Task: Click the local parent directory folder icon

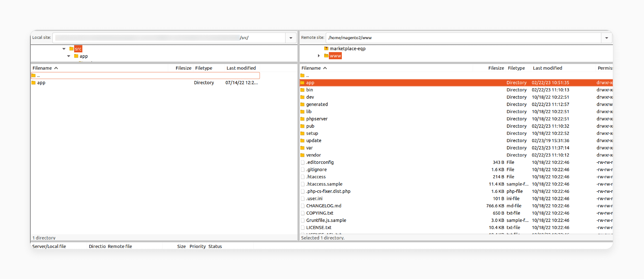Action: pyautogui.click(x=34, y=75)
